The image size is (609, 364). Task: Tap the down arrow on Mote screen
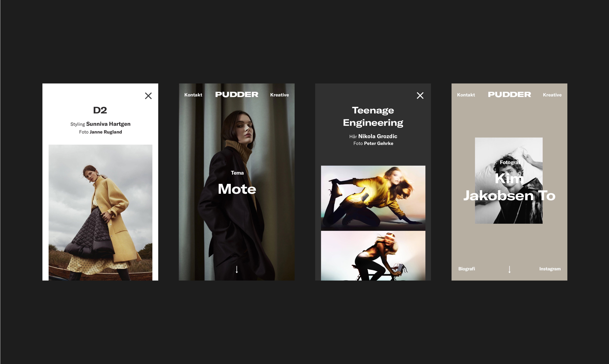pyautogui.click(x=237, y=269)
